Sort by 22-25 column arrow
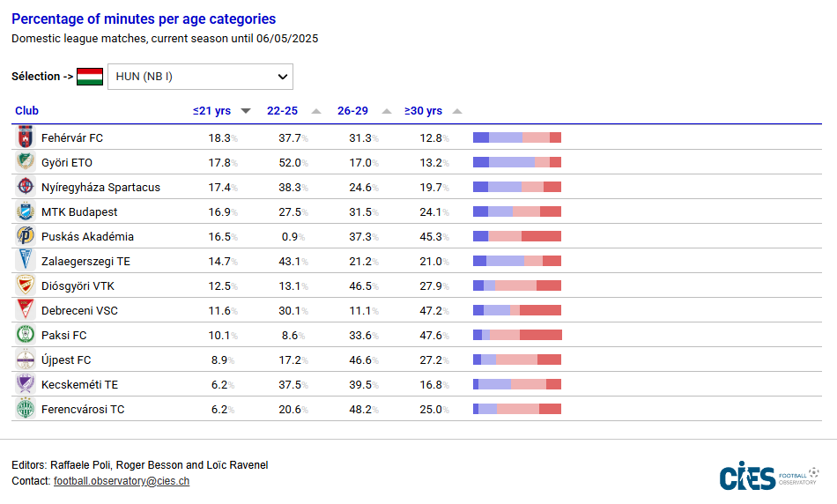 [316, 111]
